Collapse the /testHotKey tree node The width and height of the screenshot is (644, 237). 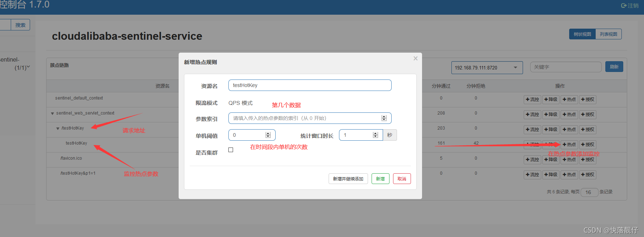point(58,129)
